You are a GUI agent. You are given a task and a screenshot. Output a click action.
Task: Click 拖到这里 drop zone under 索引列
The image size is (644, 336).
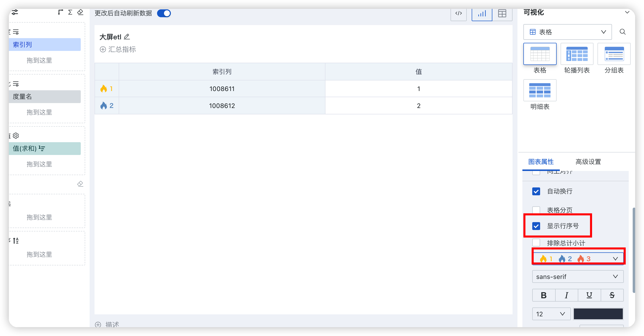click(39, 60)
